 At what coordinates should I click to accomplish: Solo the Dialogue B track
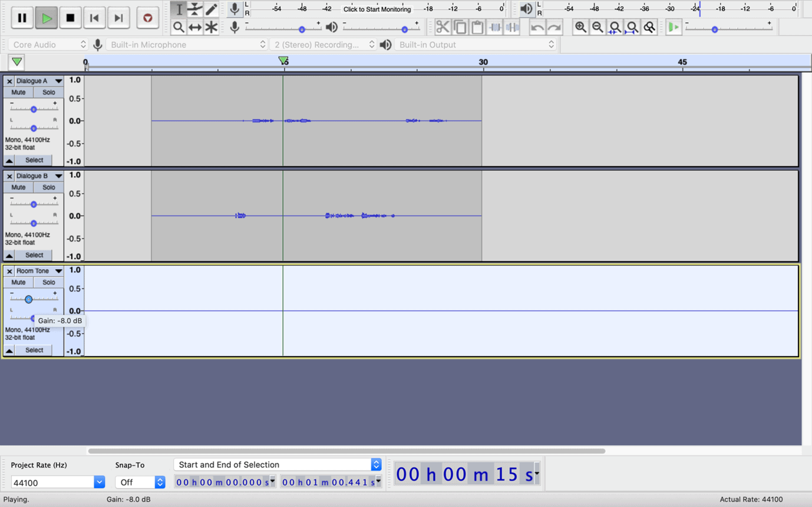(x=48, y=187)
